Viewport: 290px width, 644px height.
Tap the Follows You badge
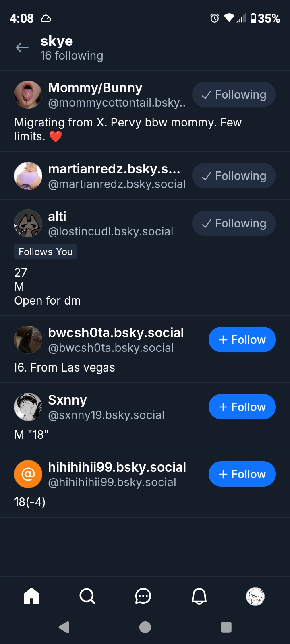[x=46, y=252]
